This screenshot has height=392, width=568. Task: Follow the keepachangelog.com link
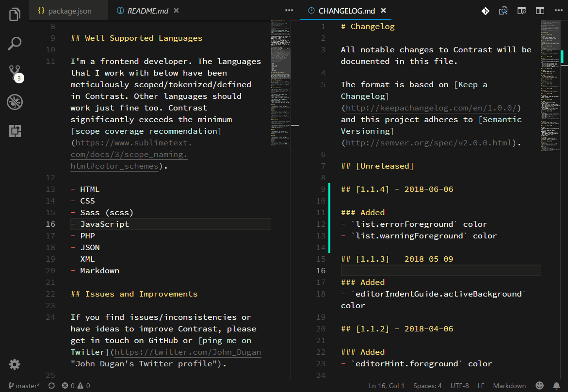[x=431, y=108]
